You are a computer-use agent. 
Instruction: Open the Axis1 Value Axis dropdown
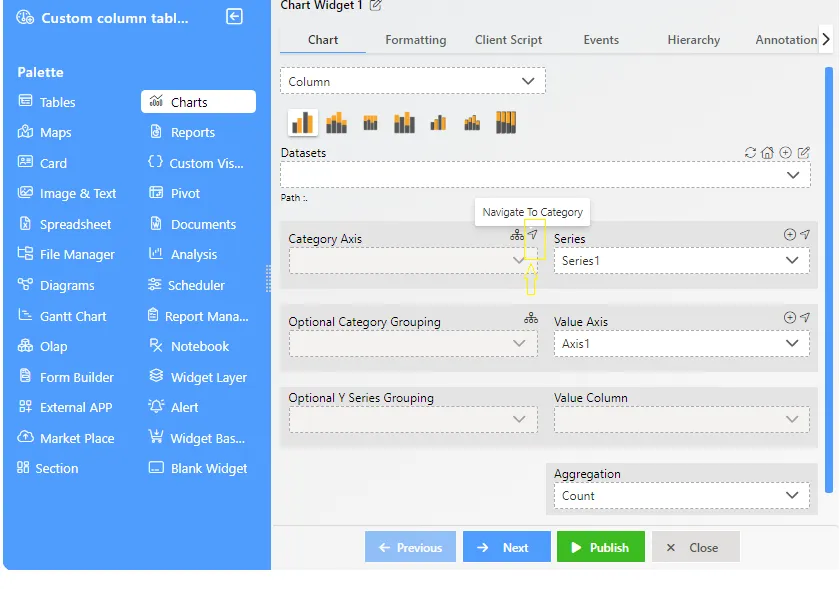coord(681,344)
